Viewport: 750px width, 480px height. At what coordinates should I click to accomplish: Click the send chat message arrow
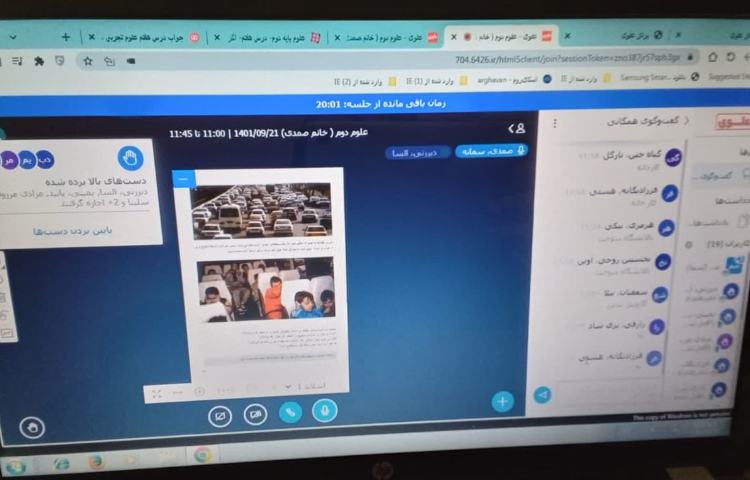click(x=542, y=395)
